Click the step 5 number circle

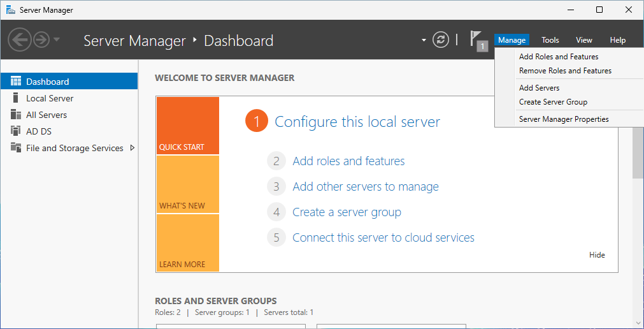(276, 238)
